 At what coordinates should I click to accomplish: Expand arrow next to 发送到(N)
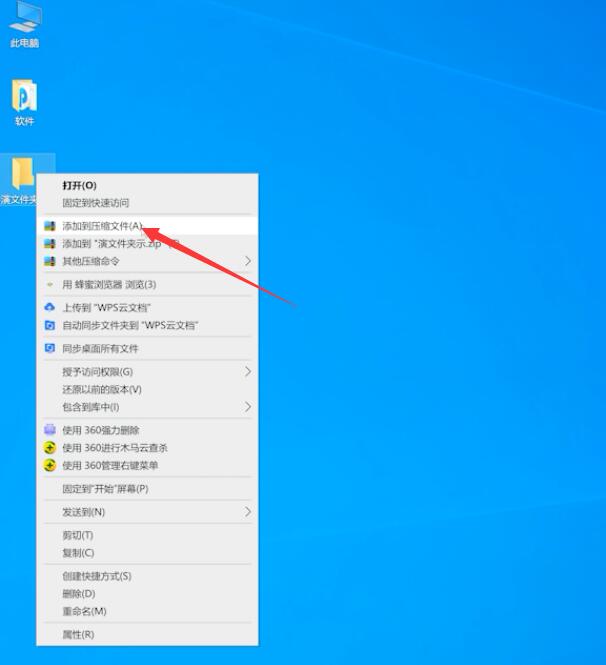248,512
